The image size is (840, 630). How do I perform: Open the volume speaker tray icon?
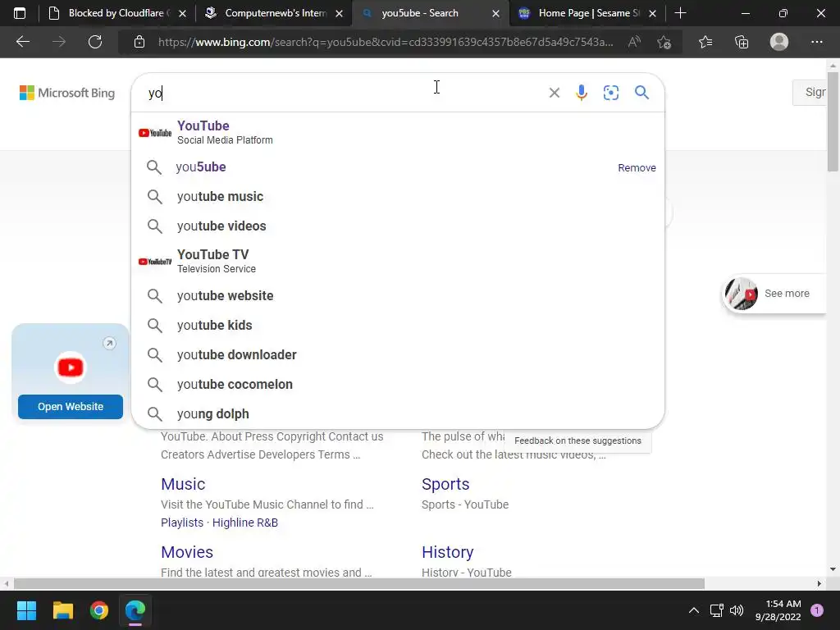[x=737, y=610]
